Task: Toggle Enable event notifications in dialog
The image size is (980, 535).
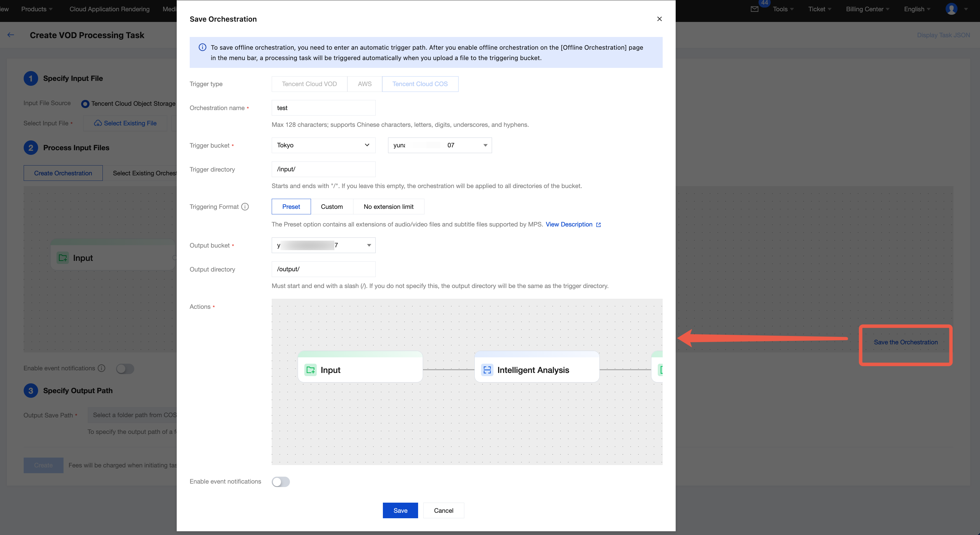Action: point(281,482)
